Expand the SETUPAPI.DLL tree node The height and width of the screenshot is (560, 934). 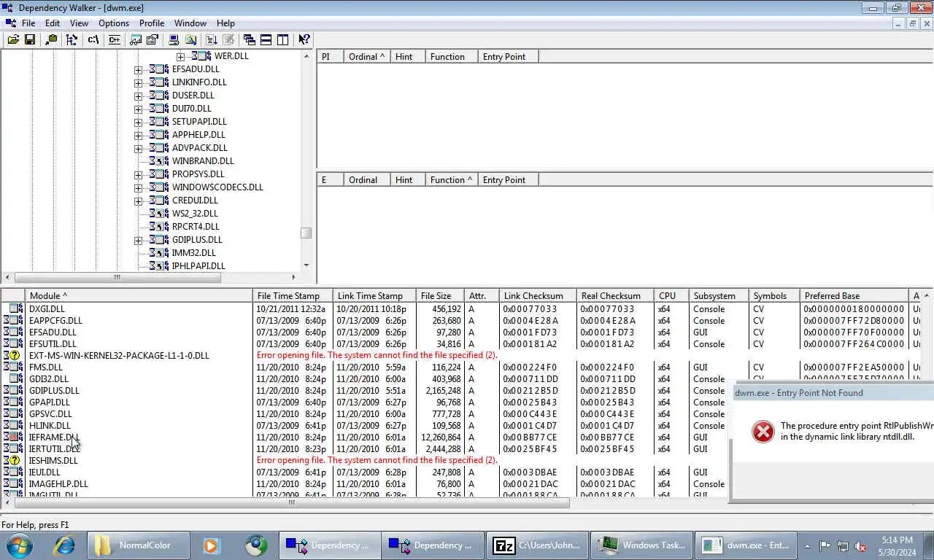[138, 122]
